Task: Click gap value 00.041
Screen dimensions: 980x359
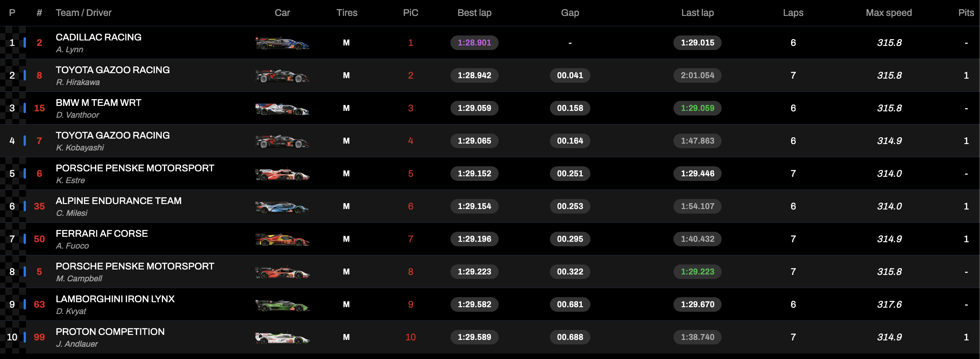Action: click(x=570, y=75)
